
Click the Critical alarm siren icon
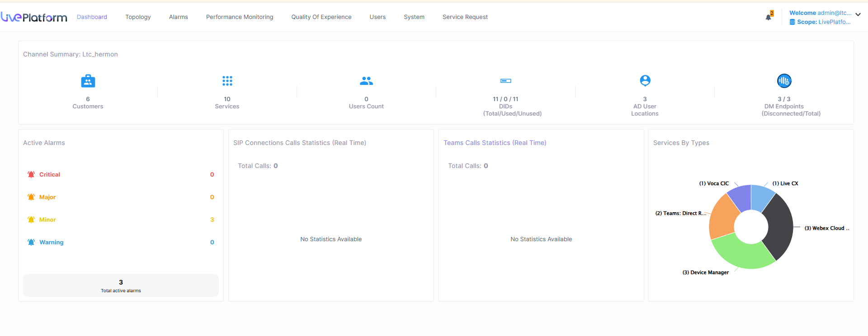click(31, 174)
